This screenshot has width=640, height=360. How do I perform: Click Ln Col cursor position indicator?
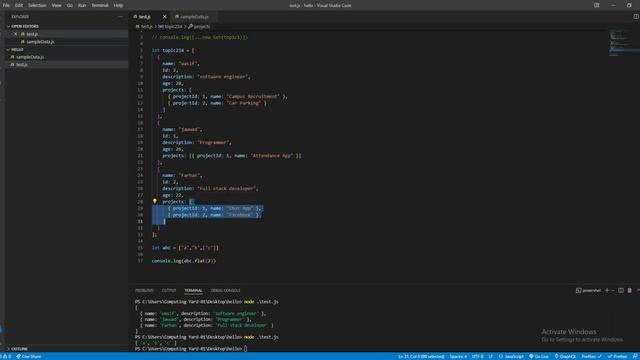pos(421,356)
